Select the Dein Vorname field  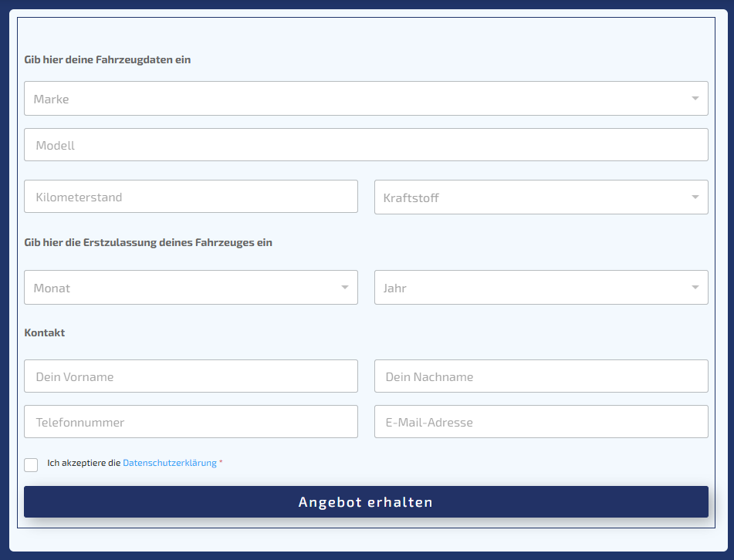(191, 376)
